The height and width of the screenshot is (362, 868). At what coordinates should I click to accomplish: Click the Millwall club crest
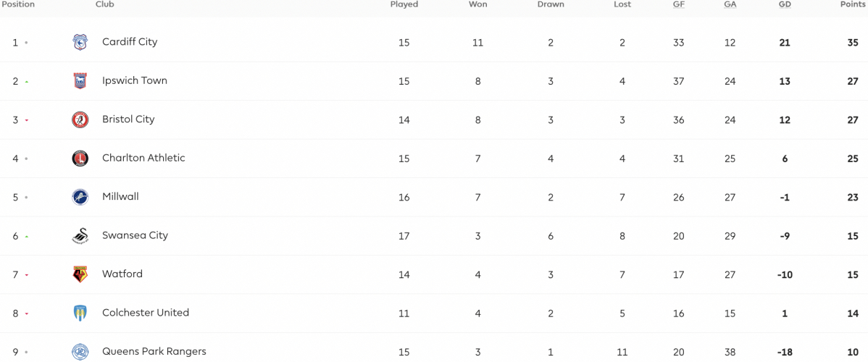point(80,197)
